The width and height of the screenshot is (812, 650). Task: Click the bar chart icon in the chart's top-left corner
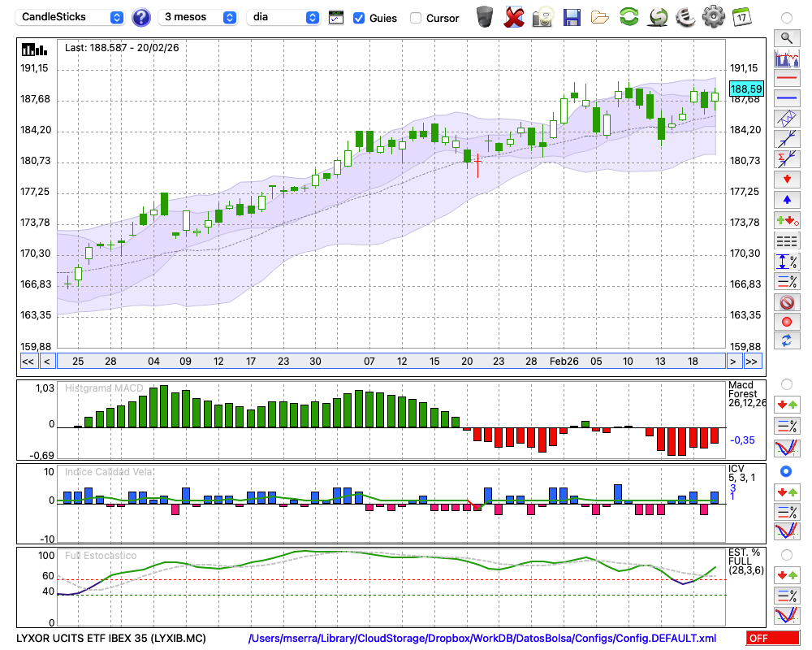pyautogui.click(x=34, y=50)
